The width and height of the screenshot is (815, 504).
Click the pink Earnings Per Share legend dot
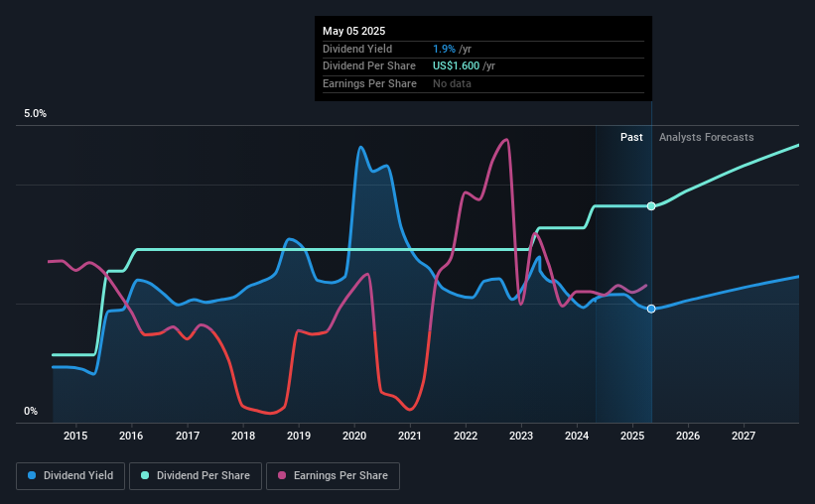click(282, 475)
